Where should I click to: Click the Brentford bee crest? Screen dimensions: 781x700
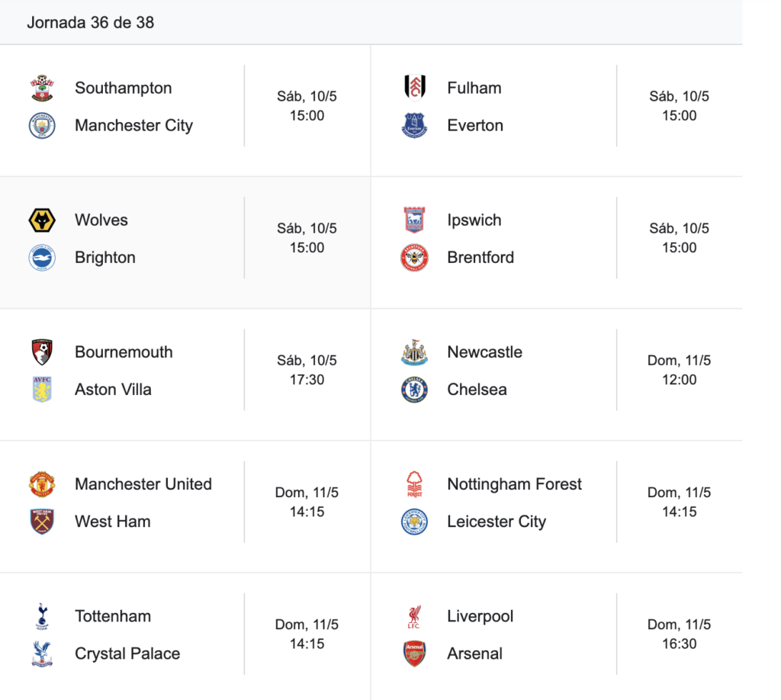click(x=414, y=258)
